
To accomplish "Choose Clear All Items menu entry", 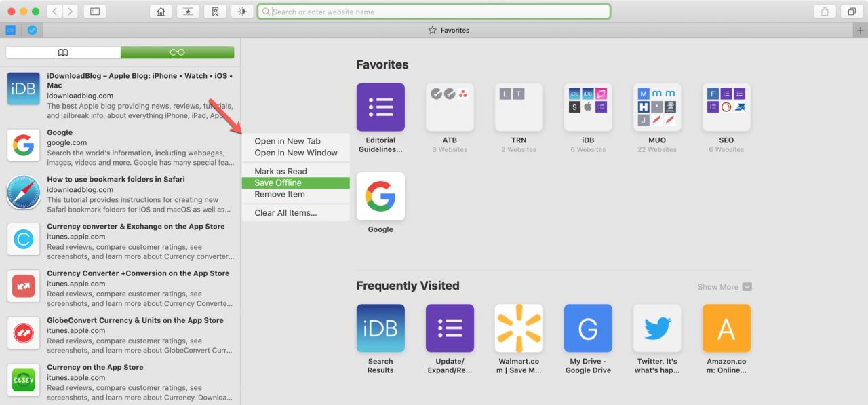I will 296,212.
